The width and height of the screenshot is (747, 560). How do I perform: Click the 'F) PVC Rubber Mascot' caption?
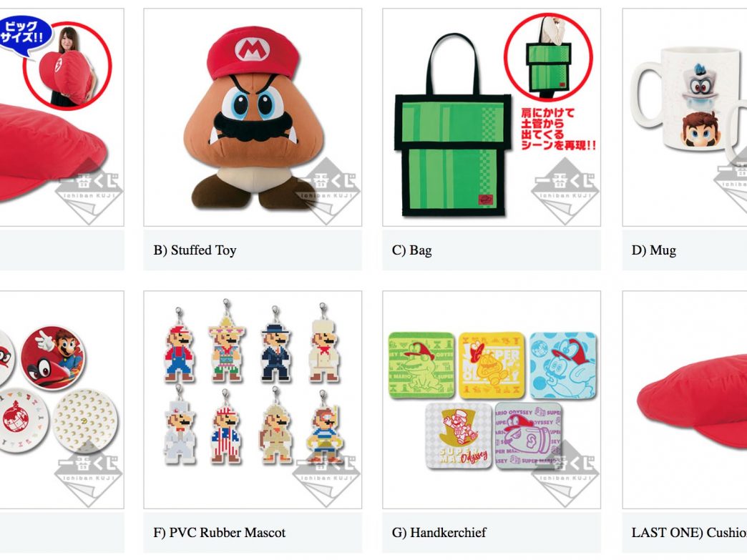219,532
